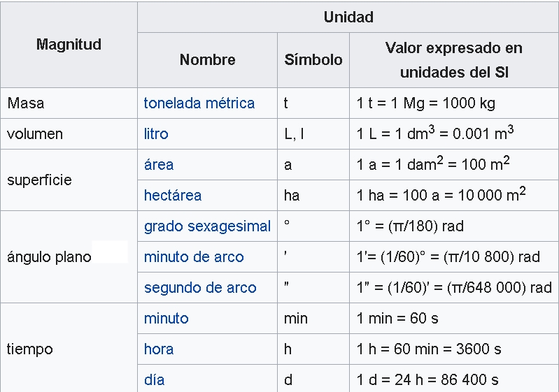
Task: Click the 'litro' link
Action: [156, 134]
